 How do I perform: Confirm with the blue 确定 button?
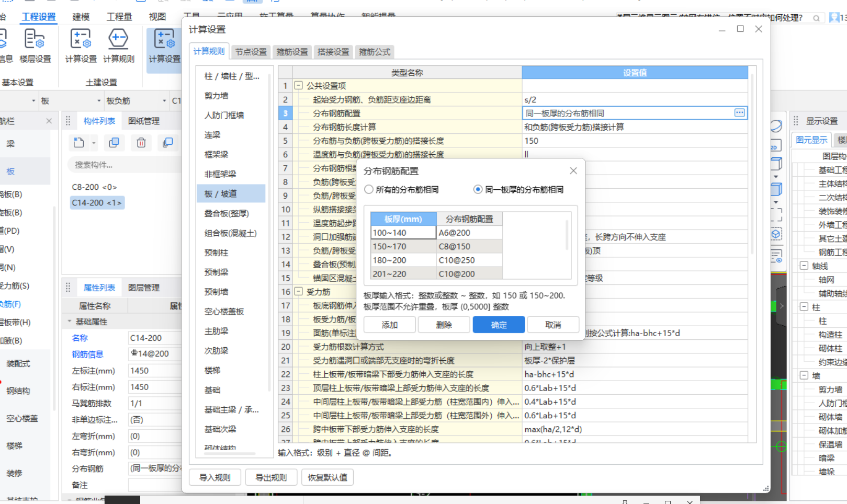point(499,325)
